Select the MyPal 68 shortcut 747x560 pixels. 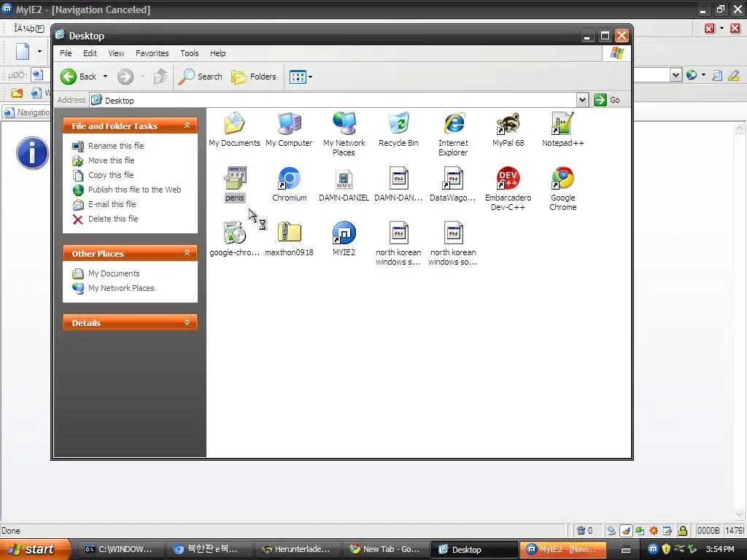tap(508, 130)
